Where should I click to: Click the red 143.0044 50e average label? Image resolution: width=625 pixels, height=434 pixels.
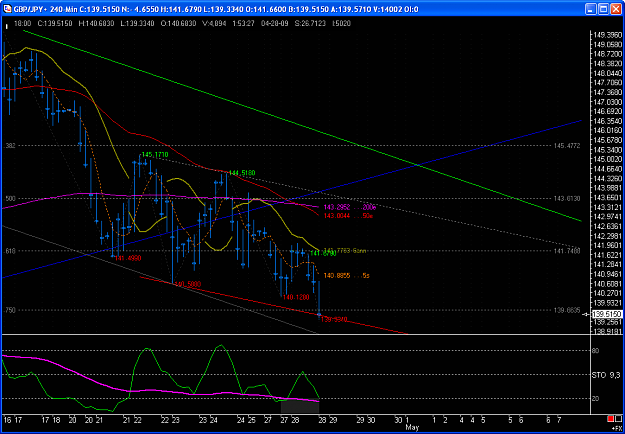348,216
